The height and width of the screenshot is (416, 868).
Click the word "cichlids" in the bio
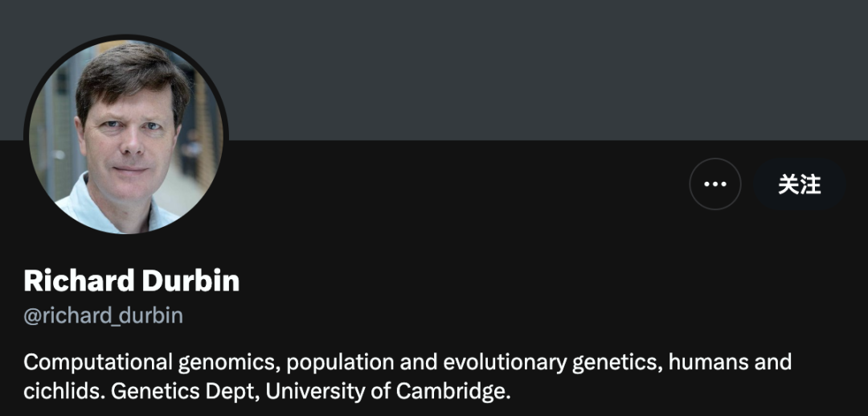[63, 392]
